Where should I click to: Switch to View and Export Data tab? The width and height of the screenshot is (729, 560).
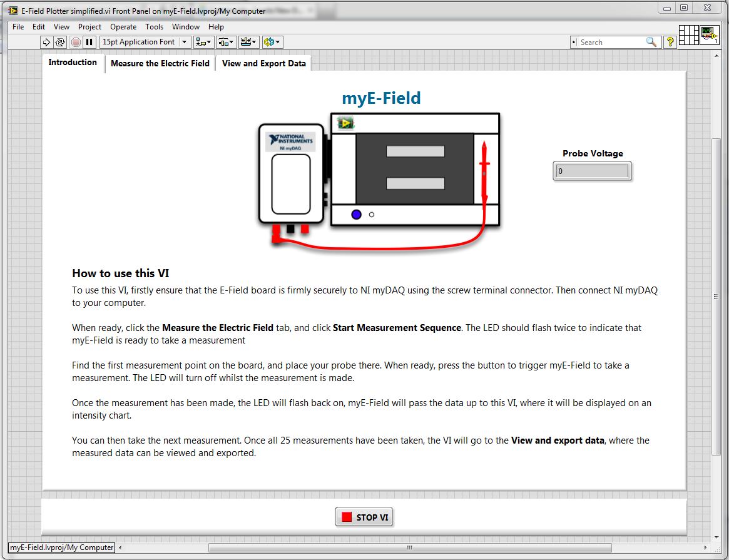pyautogui.click(x=263, y=63)
